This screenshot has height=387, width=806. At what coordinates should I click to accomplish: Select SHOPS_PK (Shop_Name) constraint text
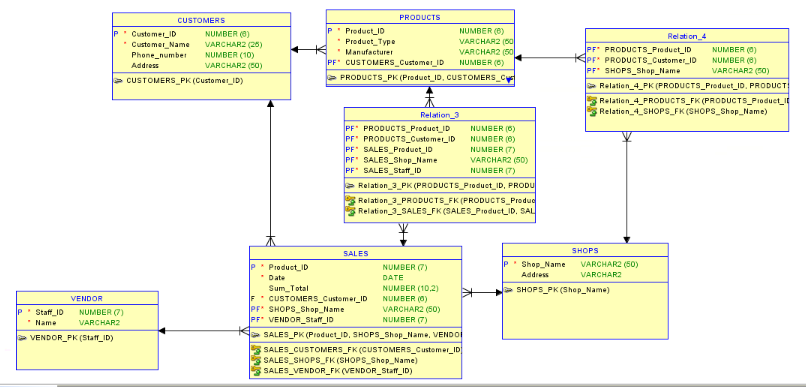pos(563,290)
